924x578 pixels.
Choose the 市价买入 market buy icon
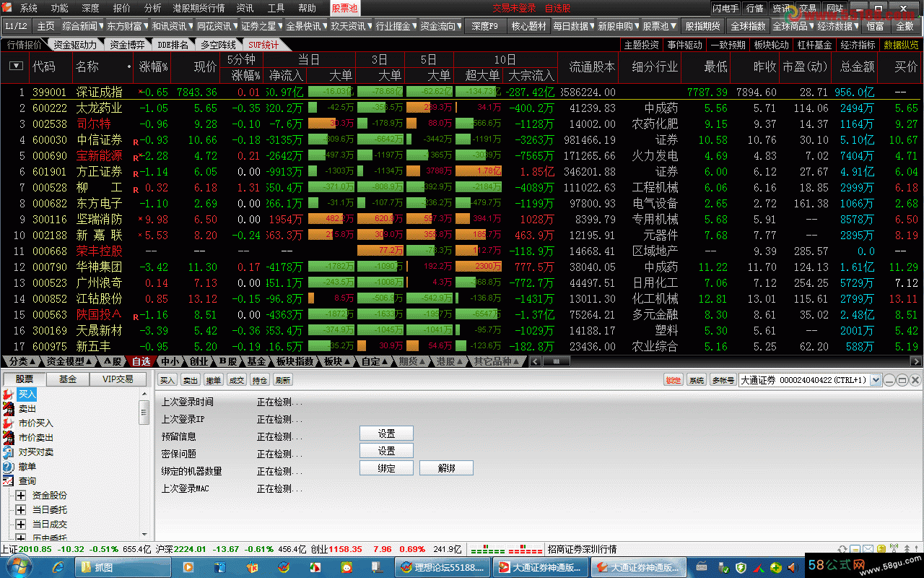pos(9,423)
